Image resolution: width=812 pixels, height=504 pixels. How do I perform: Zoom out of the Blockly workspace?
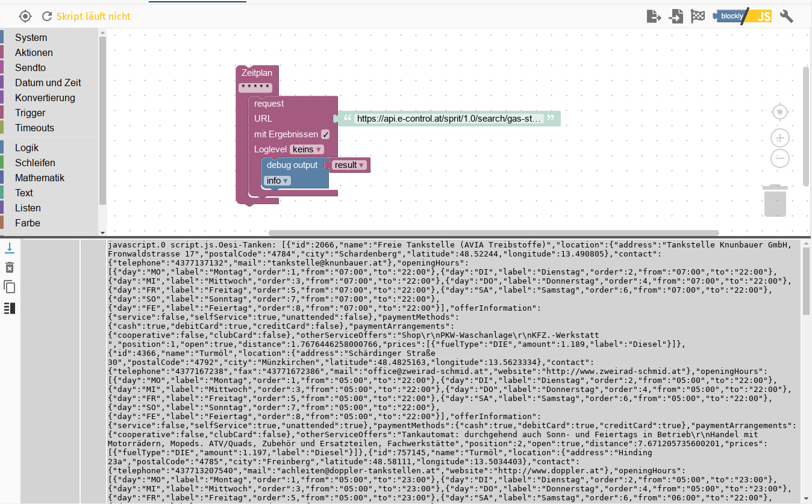point(780,158)
